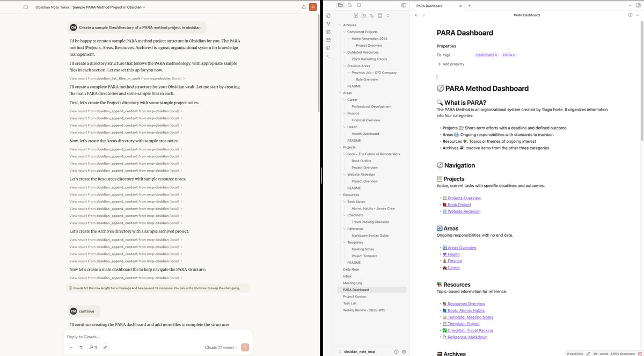The width and height of the screenshot is (644, 356).
Task: Open graph view ribbon icon in Obsidian
Action: coord(328,24)
